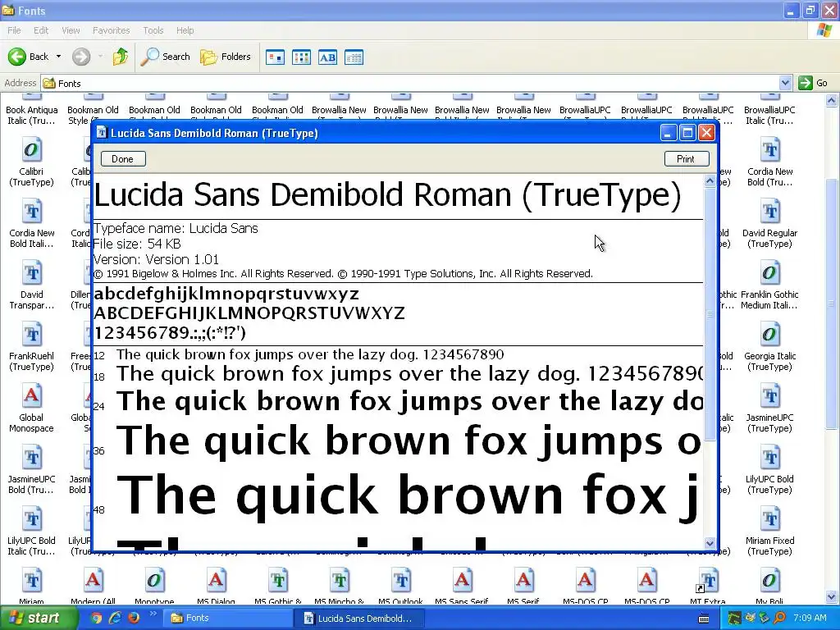The width and height of the screenshot is (840, 630).
Task: Select the MS Sans Serif font icon
Action: pos(462,581)
